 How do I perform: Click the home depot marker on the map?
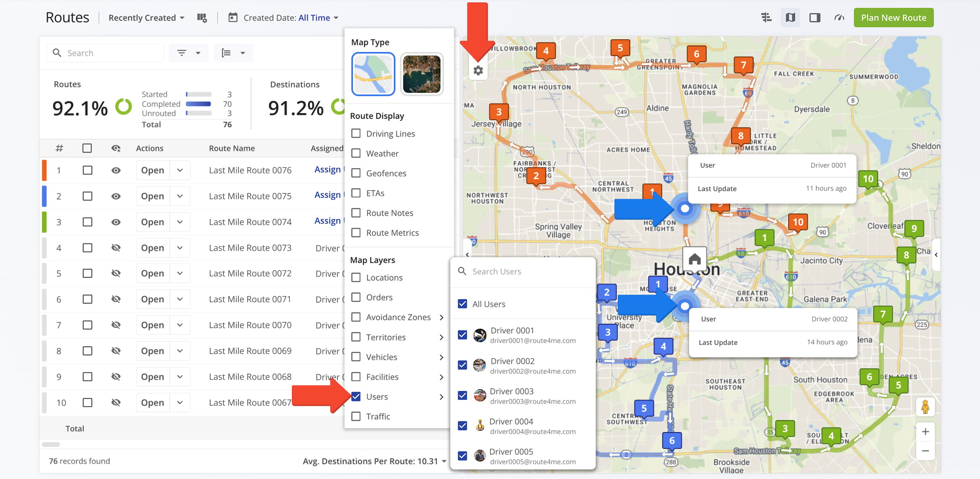(x=694, y=259)
